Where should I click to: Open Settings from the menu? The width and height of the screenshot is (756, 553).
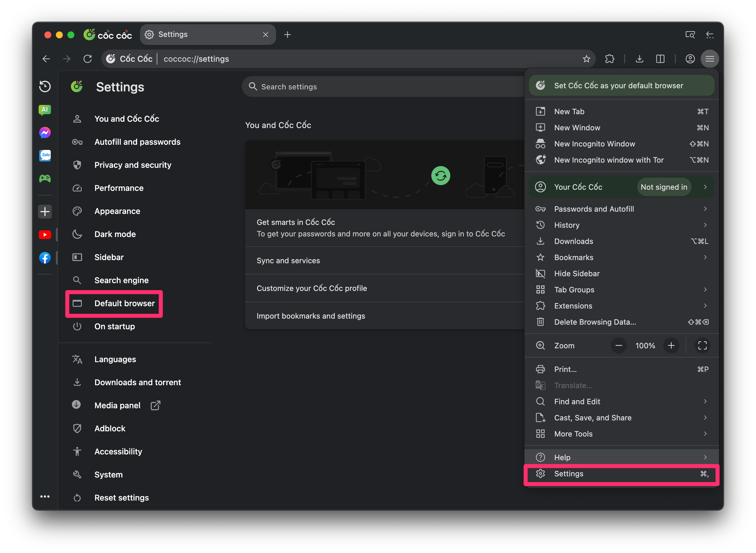(621, 474)
